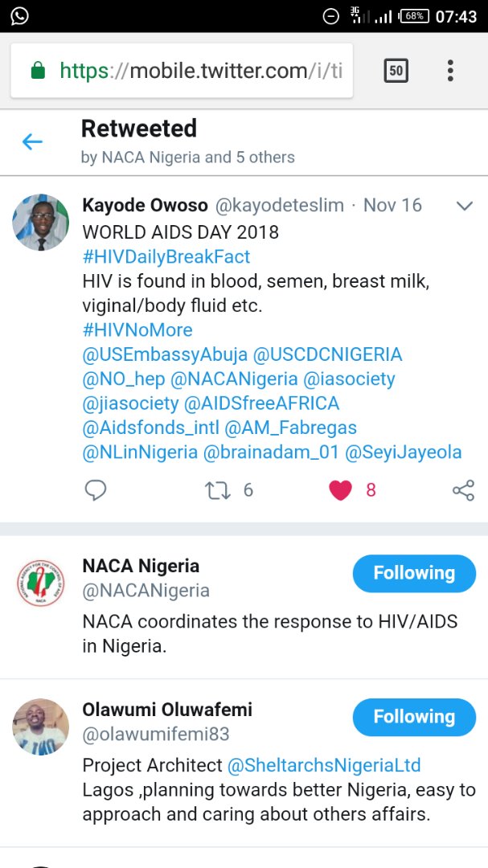This screenshot has width=488, height=868.
Task: Open Chrome's three-dot menu
Action: pos(450,71)
